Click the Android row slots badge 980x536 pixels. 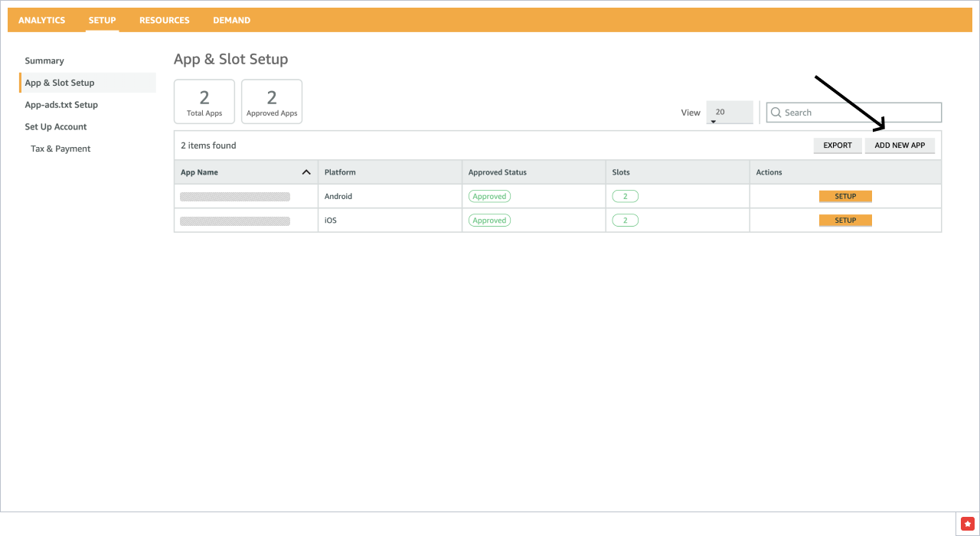tap(625, 197)
